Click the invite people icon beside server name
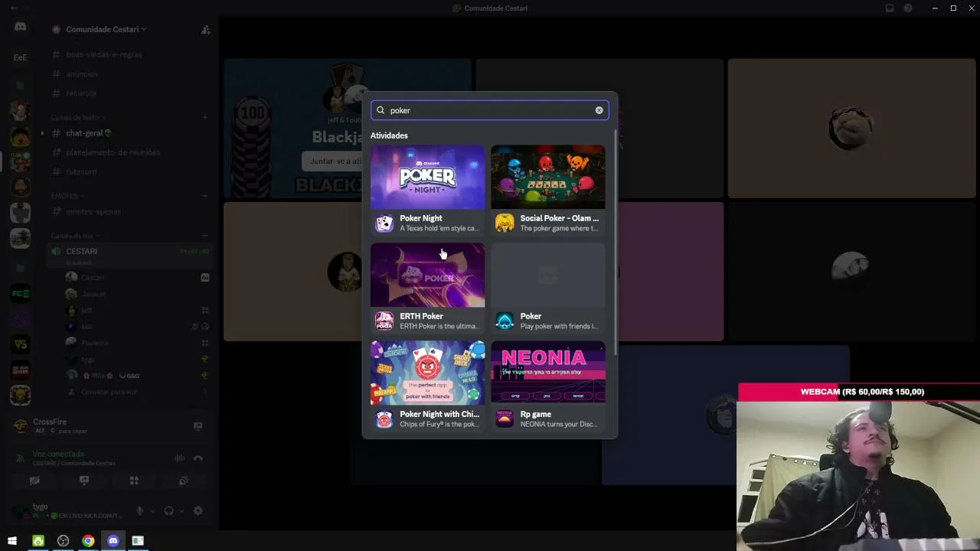Viewport: 980px width, 551px height. click(205, 30)
